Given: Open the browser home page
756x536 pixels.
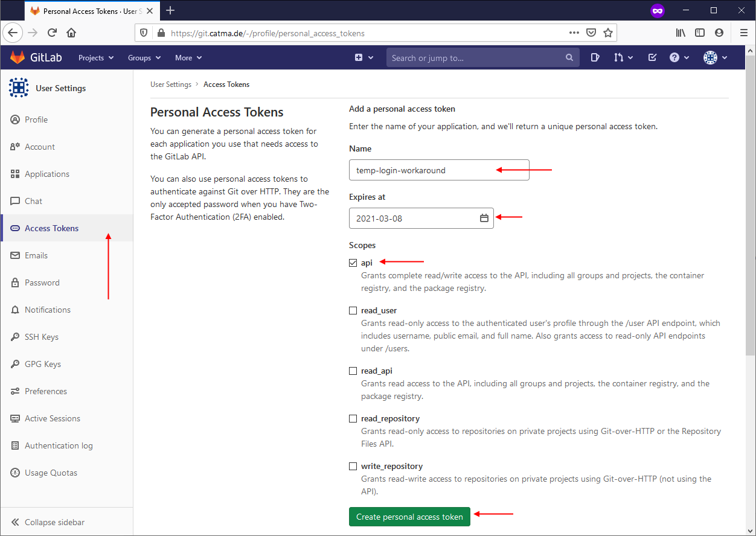Looking at the screenshot, I should pos(71,33).
